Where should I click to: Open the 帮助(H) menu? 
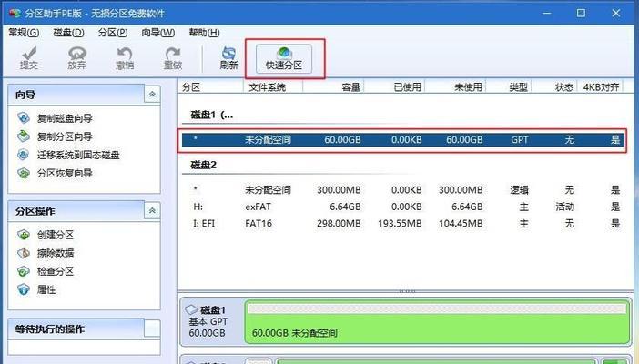(204, 33)
